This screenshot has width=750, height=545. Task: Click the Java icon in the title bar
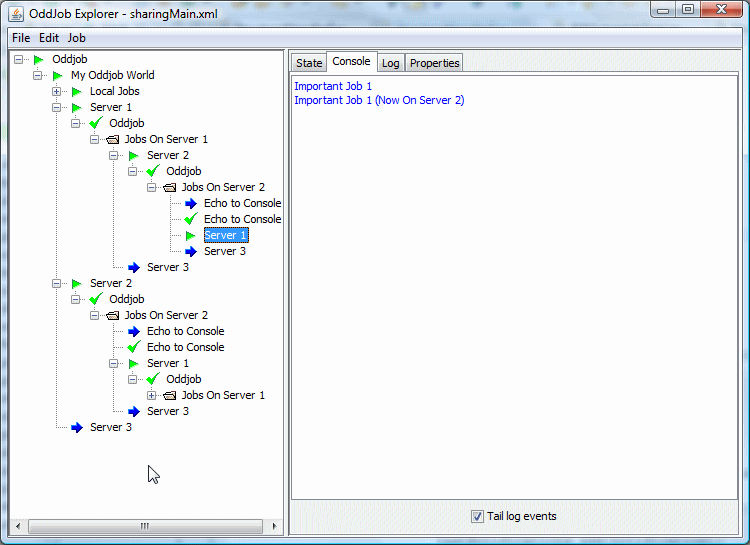[15, 11]
